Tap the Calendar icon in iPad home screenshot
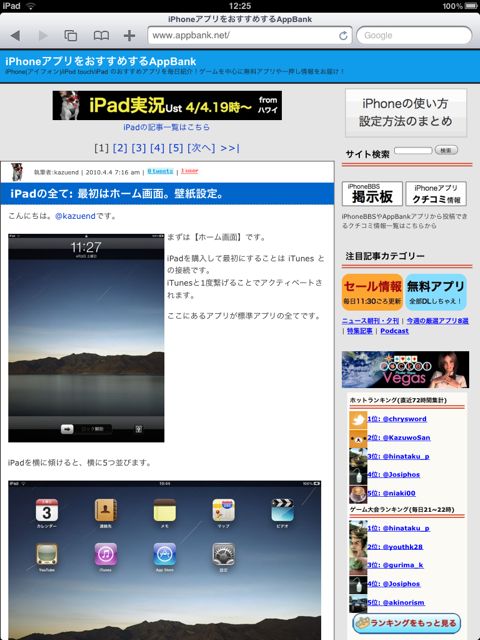The image size is (480, 640). (47, 510)
